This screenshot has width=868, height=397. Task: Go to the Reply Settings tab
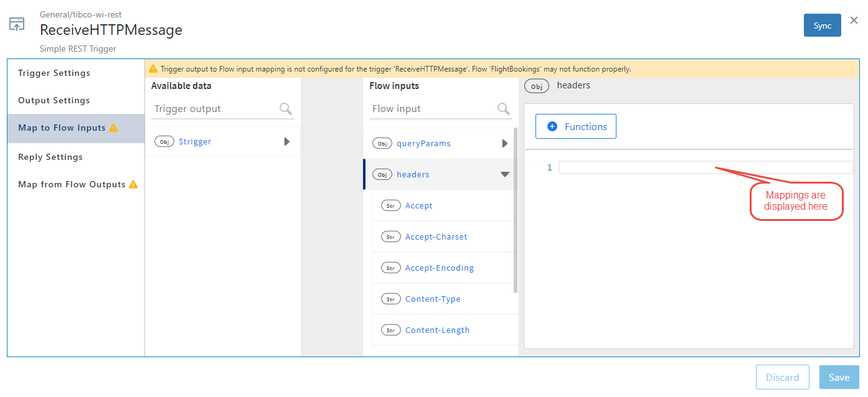point(50,157)
